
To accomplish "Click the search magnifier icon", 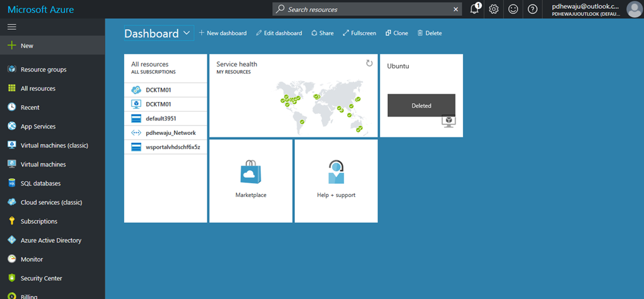I will pos(280,9).
